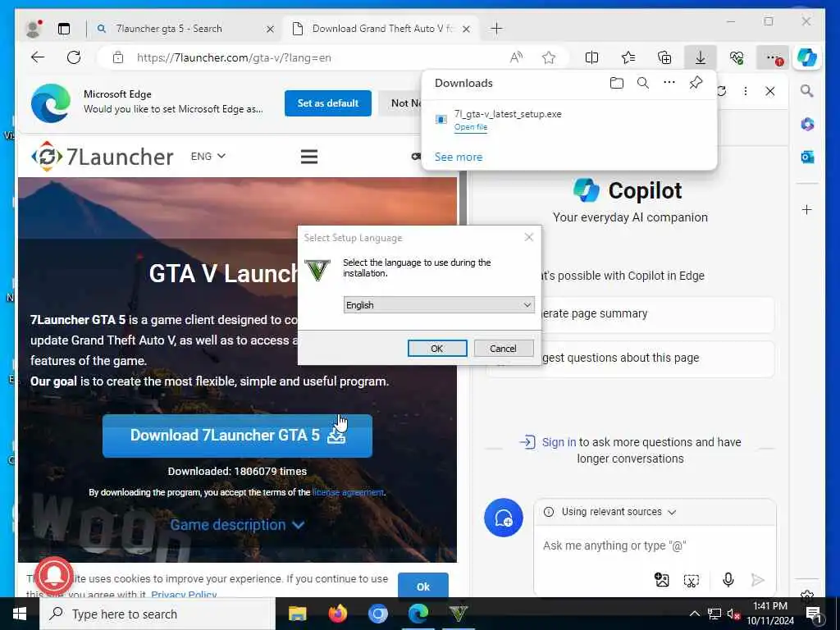This screenshot has width=840, height=630.
Task: Click the Edge profile avatar icon
Action: pos(33,29)
